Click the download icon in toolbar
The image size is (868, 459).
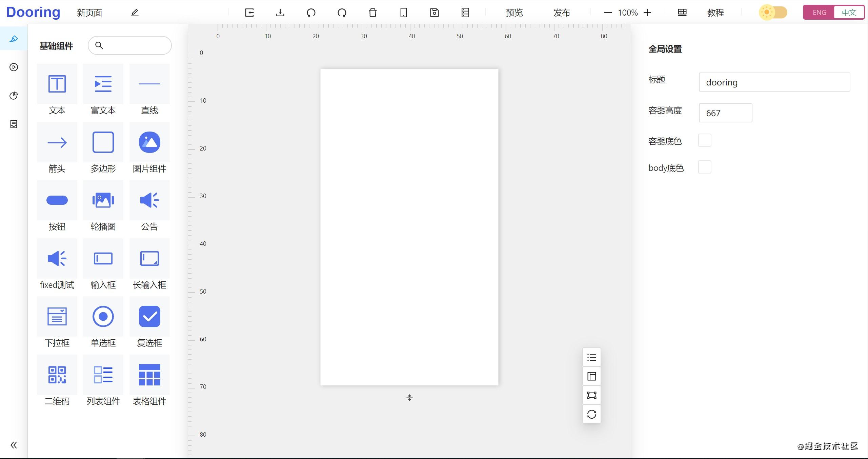pyautogui.click(x=280, y=13)
